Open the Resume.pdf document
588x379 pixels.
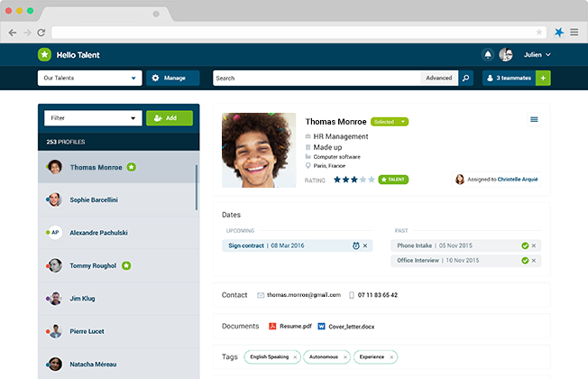tap(290, 326)
